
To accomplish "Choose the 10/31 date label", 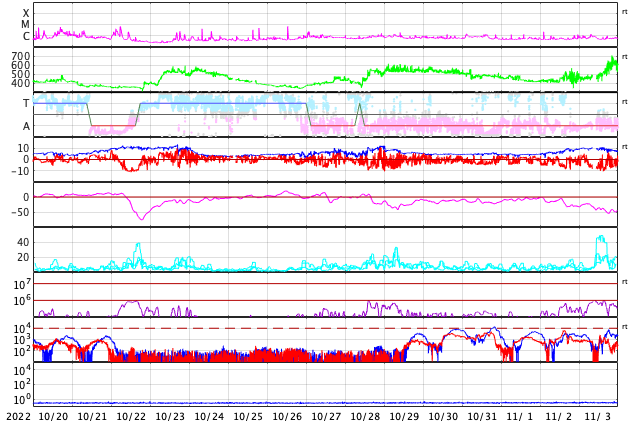I will tap(482, 416).
